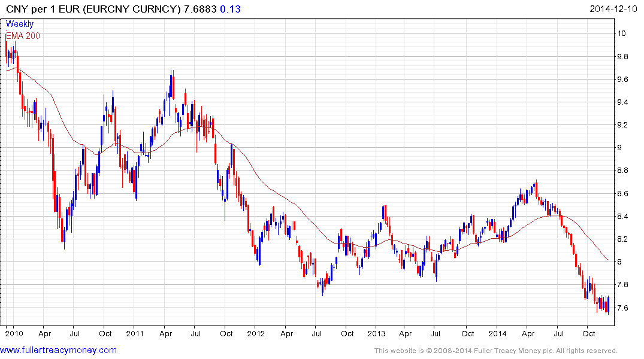
Task: Click the y-axis label 9
Action: [x=620, y=148]
